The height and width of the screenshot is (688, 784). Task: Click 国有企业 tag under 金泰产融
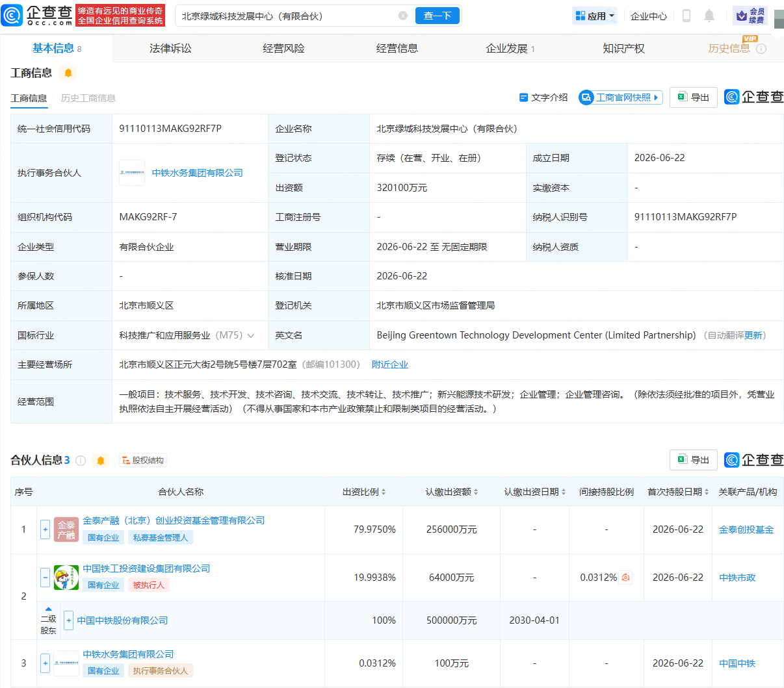tap(103, 537)
